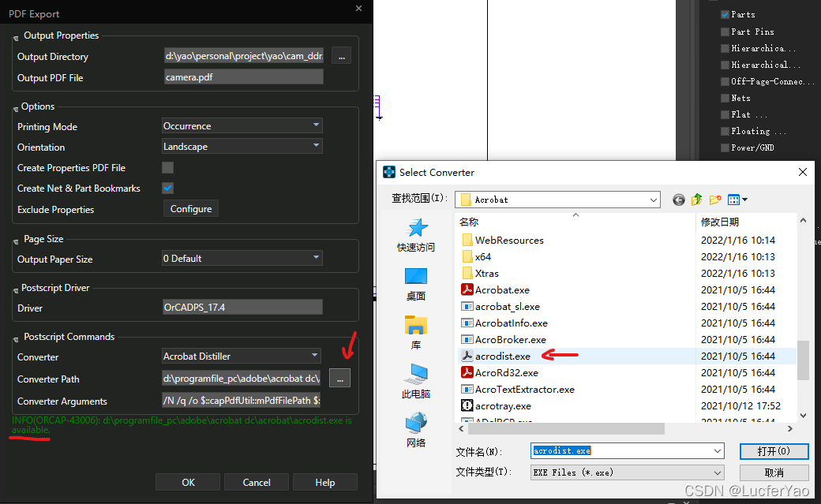
Task: Toggle Create Properties PDF File checkbox
Action: [x=167, y=167]
